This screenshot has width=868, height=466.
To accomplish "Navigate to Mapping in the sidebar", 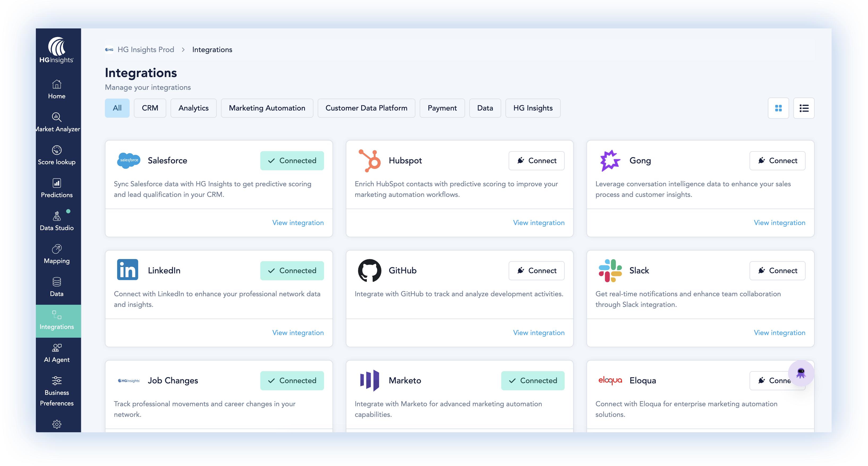I will pos(57,255).
